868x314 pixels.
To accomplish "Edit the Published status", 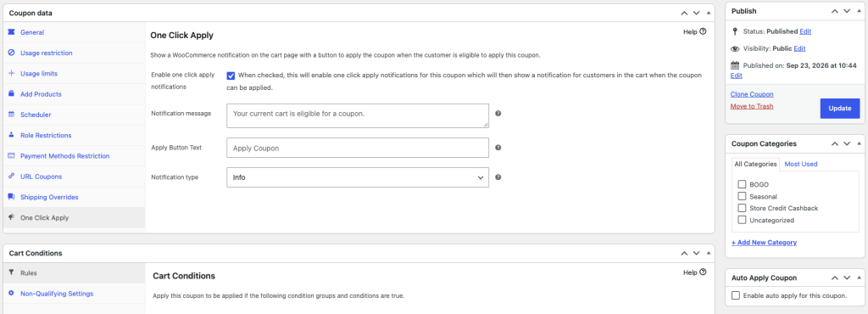I will pos(805,31).
